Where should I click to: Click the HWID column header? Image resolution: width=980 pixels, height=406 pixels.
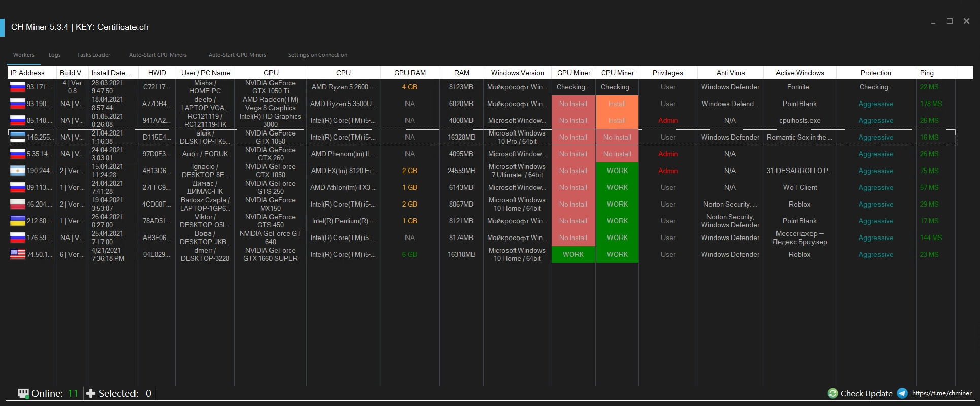(157, 73)
